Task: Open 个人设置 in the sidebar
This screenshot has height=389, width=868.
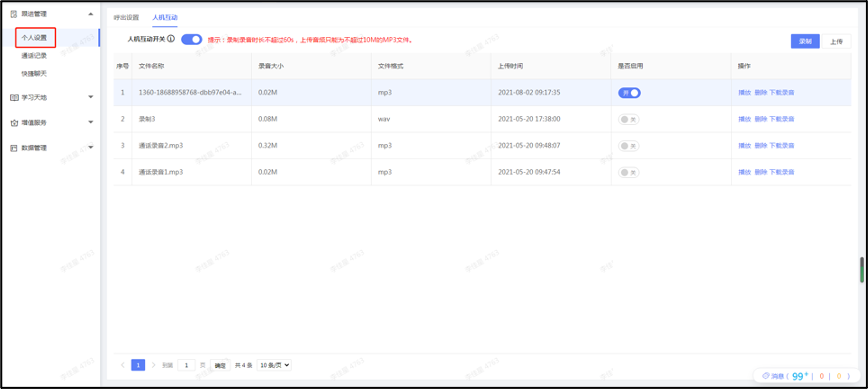Action: pos(34,38)
